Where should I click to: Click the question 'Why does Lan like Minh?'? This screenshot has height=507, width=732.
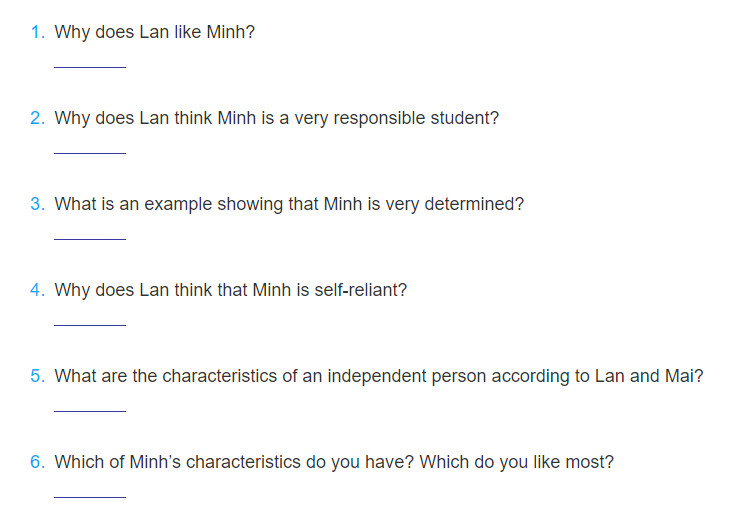155,32
